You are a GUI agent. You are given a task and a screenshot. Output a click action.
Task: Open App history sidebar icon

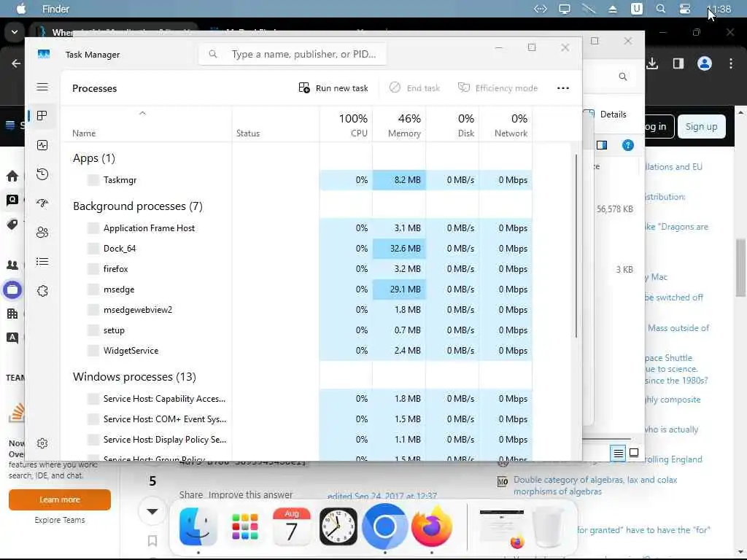(42, 174)
